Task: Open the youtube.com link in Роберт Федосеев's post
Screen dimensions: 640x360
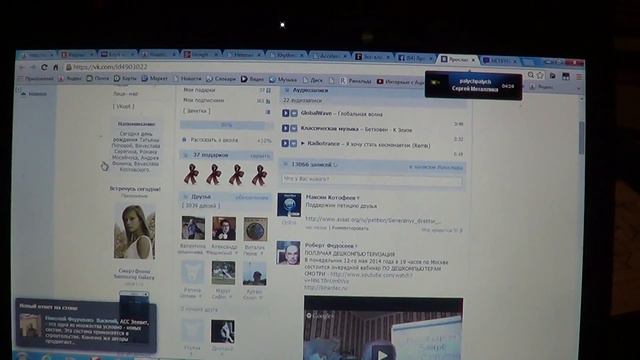Action: point(371,275)
